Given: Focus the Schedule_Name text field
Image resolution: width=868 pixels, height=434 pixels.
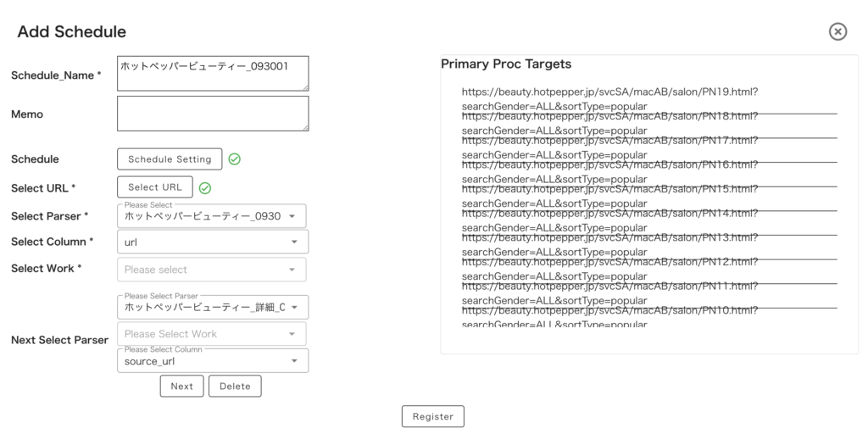Looking at the screenshot, I should coord(213,73).
